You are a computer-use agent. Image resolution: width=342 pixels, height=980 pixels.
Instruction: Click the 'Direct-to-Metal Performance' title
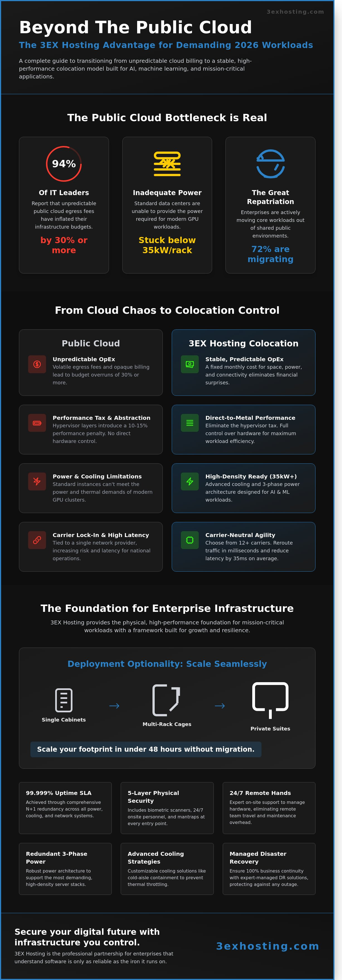(x=250, y=418)
